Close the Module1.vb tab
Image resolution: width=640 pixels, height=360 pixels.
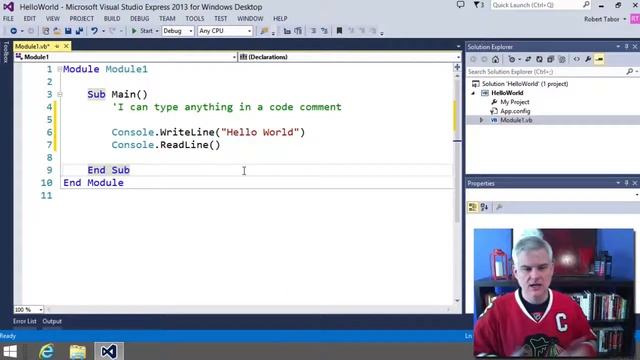coord(66,46)
